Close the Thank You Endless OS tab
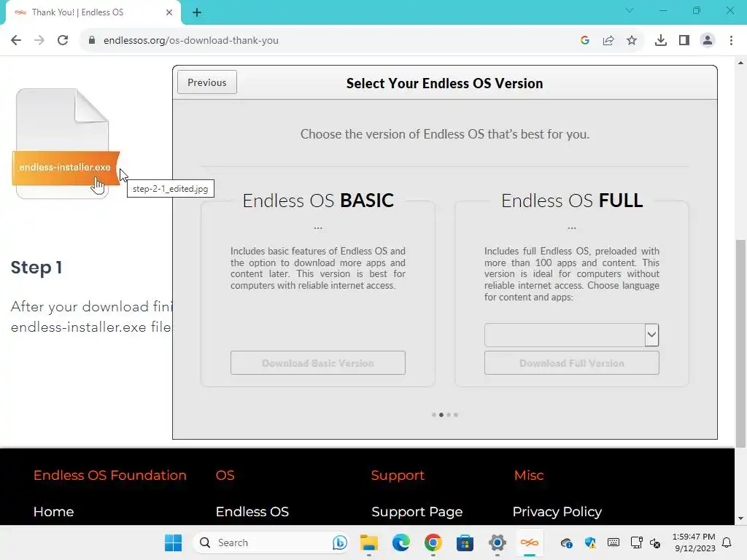Viewport: 747px width, 560px height. (169, 12)
